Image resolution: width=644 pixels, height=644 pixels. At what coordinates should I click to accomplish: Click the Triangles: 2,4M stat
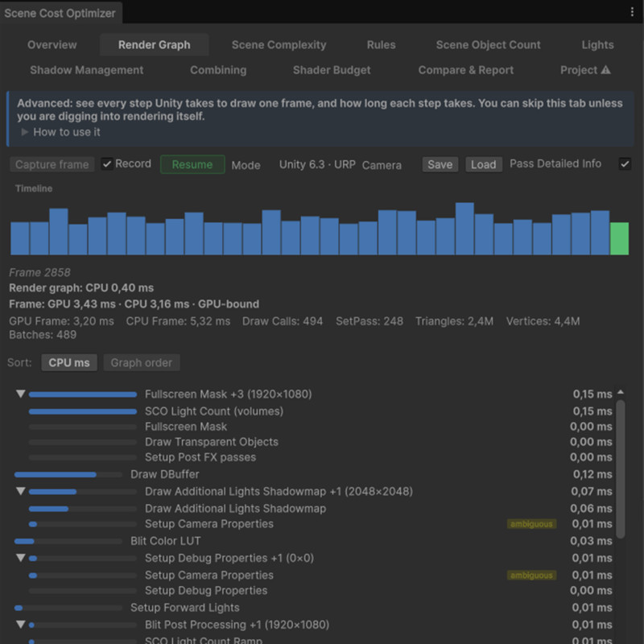[x=454, y=321]
